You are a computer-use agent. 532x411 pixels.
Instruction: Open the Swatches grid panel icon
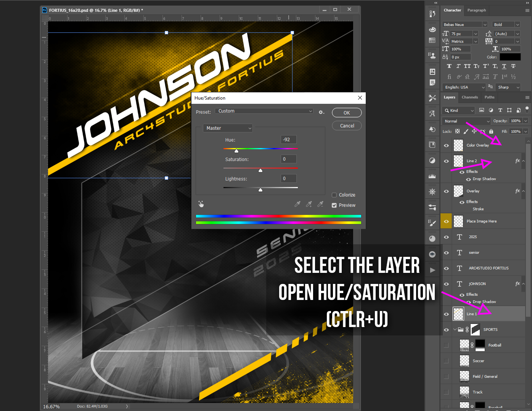tap(432, 40)
